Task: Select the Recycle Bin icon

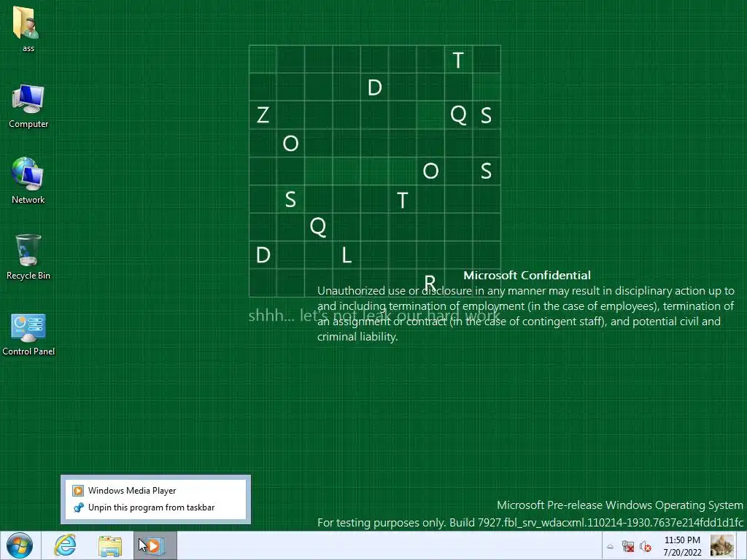Action: (x=28, y=257)
